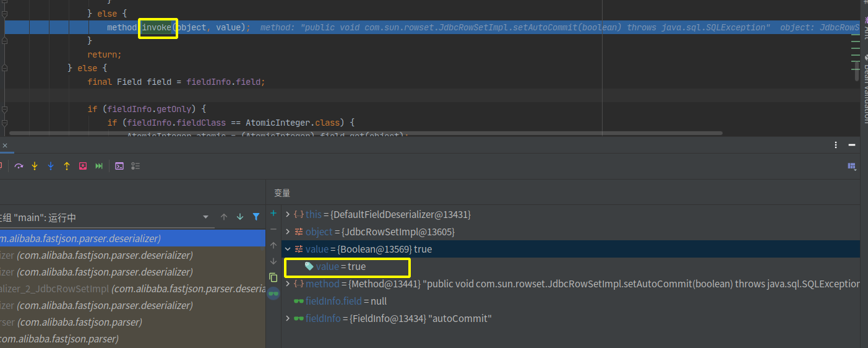The width and height of the screenshot is (868, 348).
Task: Open the debug panel three-dot options menu
Action: 836,146
